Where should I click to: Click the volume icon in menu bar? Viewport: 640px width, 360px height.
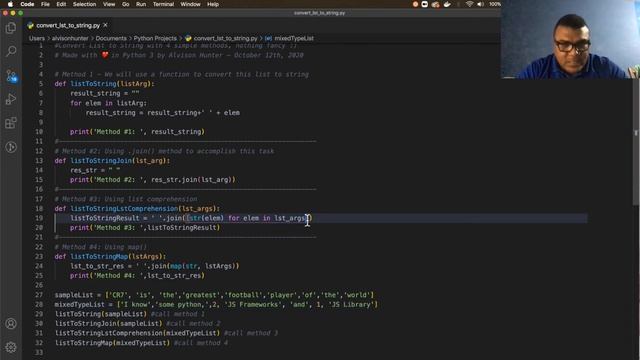(x=480, y=4)
